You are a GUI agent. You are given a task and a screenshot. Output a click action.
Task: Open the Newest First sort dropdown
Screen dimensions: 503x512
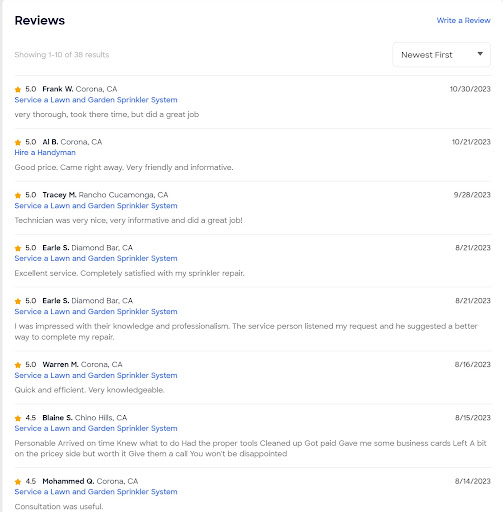pos(441,55)
